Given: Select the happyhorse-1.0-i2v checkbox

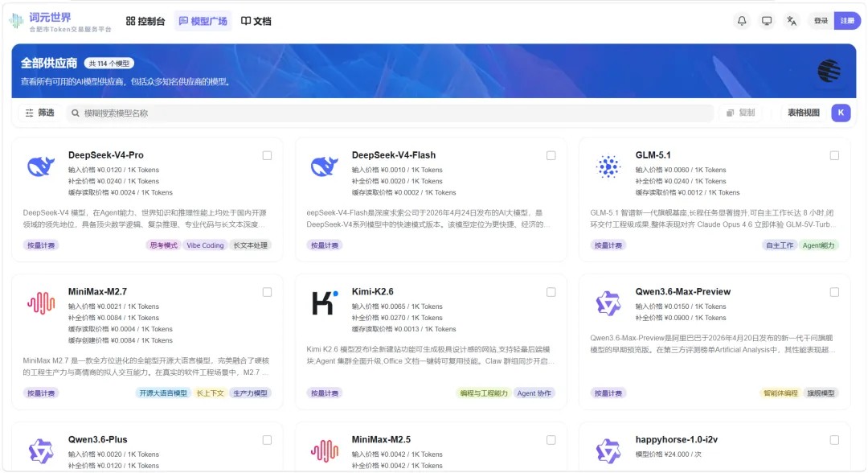Looking at the screenshot, I should coord(834,440).
